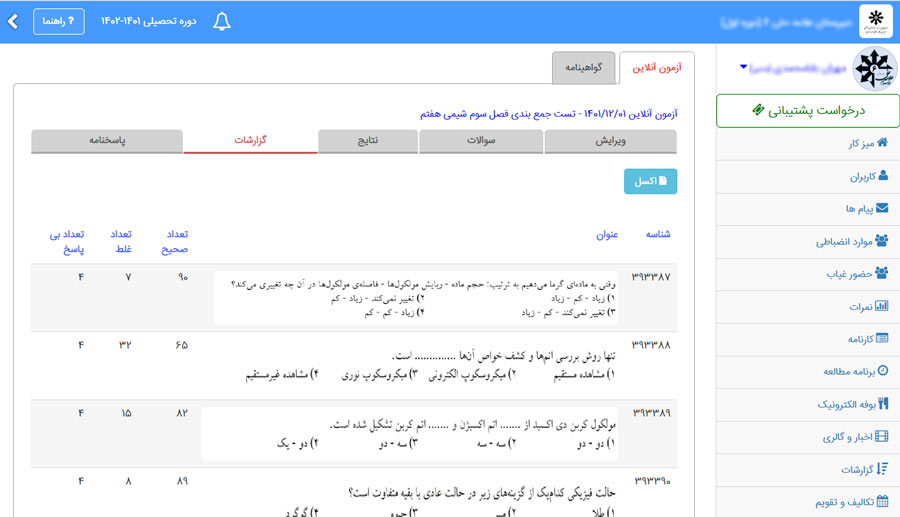Select the گزارشات report tab
This screenshot has width=900, height=517.
(x=250, y=141)
